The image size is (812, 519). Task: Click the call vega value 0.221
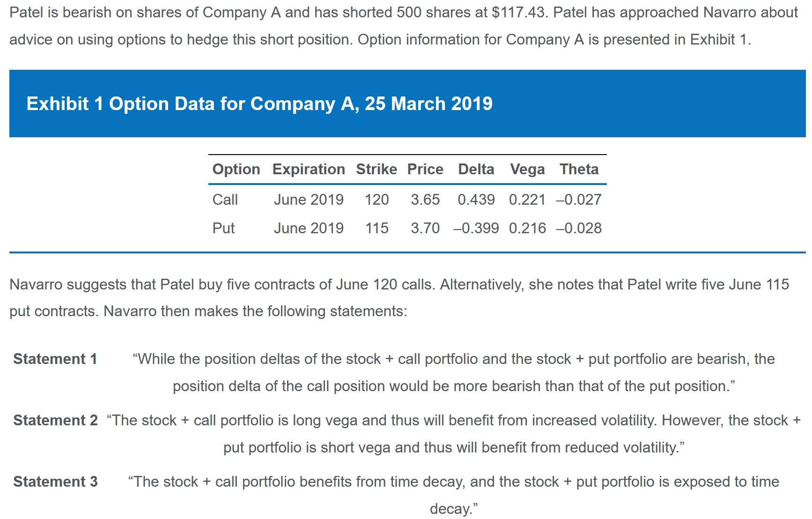pos(527,200)
